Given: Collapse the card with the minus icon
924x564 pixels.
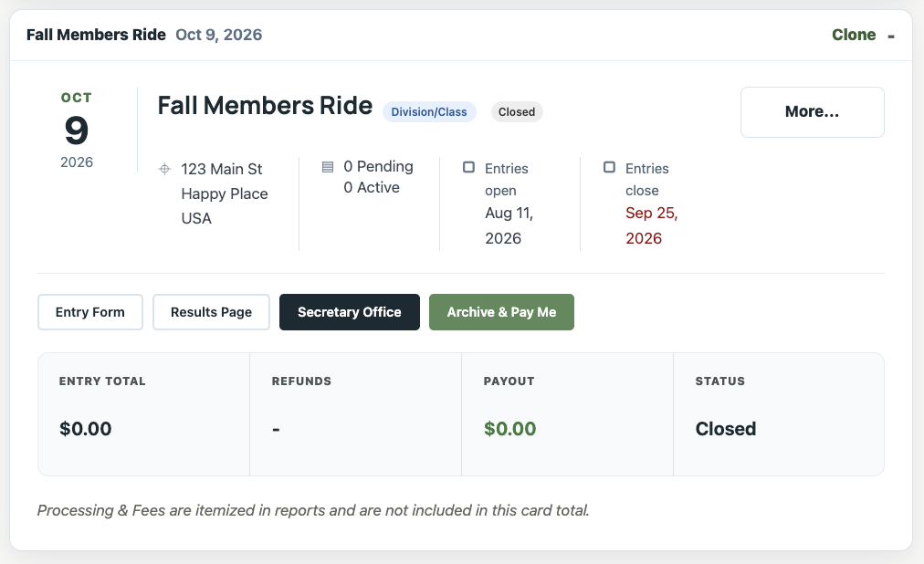Looking at the screenshot, I should (891, 37).
